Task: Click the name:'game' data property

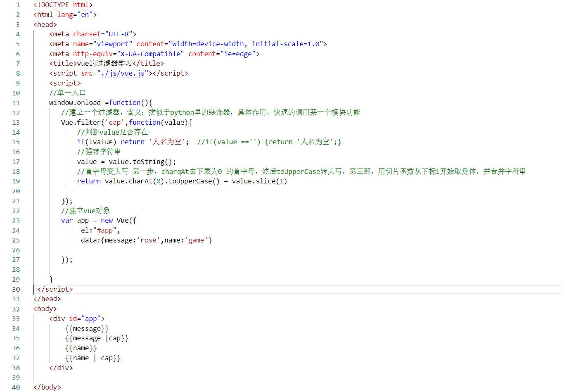Action: [x=186, y=240]
